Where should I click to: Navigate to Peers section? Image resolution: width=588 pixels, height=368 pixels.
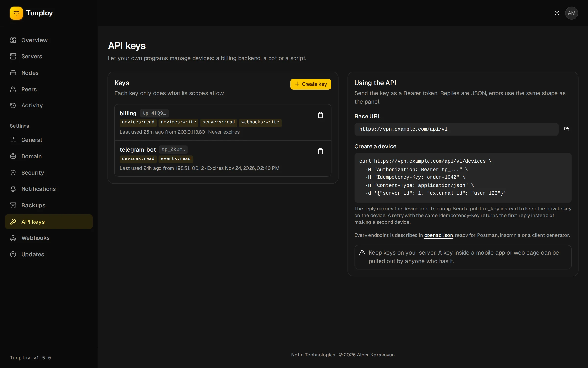pos(49,89)
